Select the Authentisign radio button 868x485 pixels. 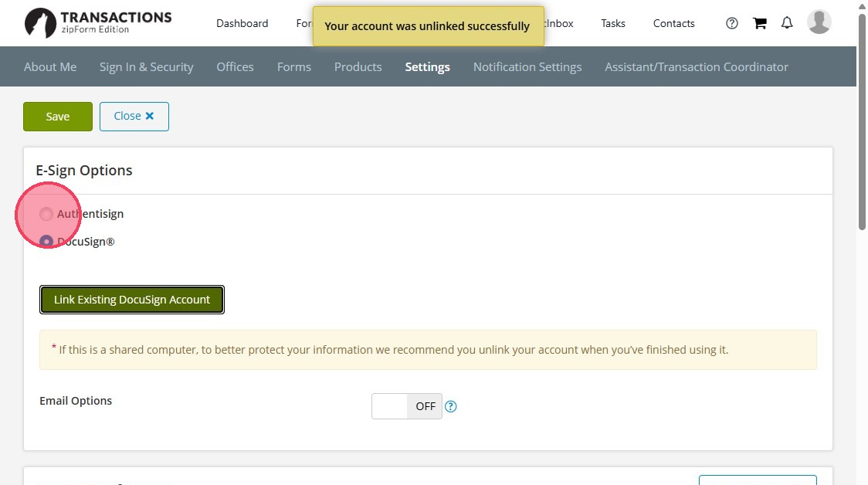(x=46, y=214)
